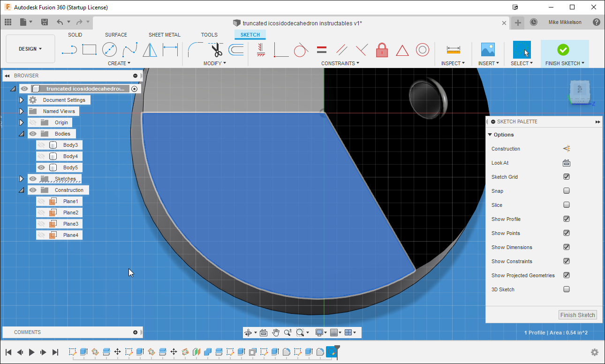This screenshot has width=605, height=364.
Task: Activate the Pan tool in navigation bar
Action: point(276,332)
